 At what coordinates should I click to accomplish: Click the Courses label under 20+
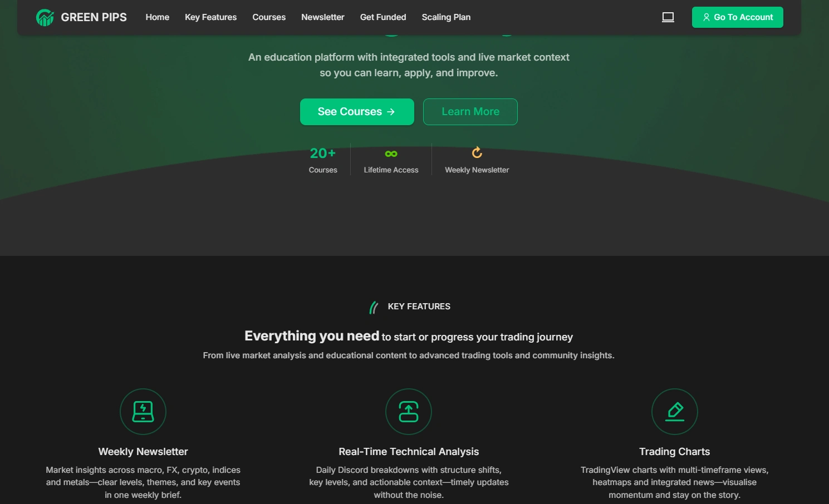click(x=323, y=170)
